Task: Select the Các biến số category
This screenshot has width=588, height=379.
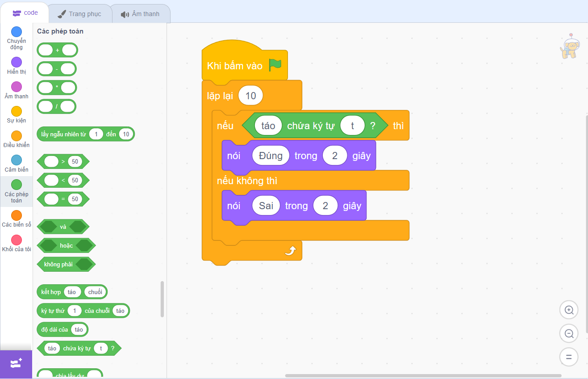Action: coord(17,215)
